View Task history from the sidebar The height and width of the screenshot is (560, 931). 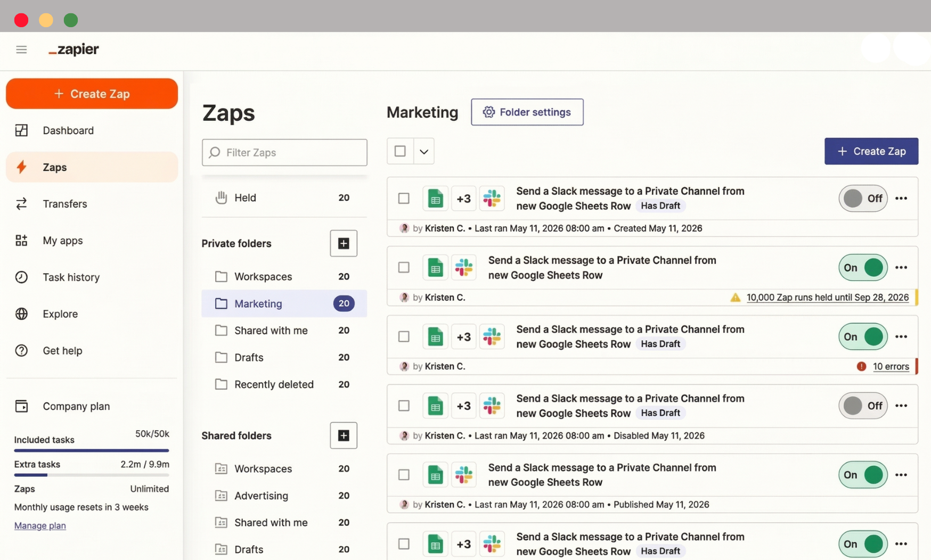(x=72, y=277)
